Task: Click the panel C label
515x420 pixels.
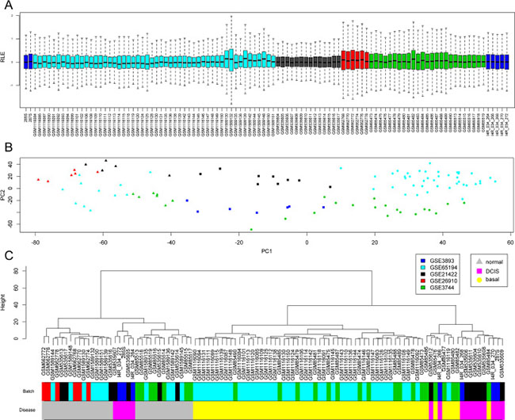Action: tap(8, 254)
